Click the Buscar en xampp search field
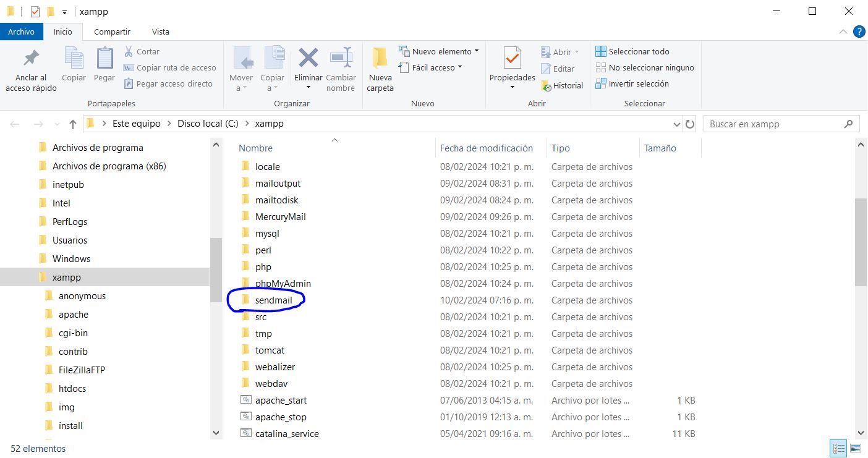The image size is (868, 458). pyautogui.click(x=781, y=124)
